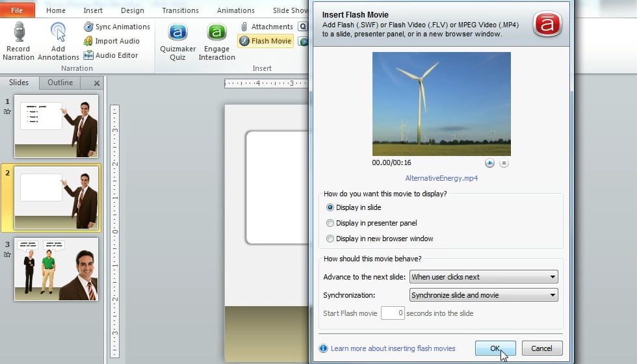Open the Transitions ribbon tab

pyautogui.click(x=181, y=10)
